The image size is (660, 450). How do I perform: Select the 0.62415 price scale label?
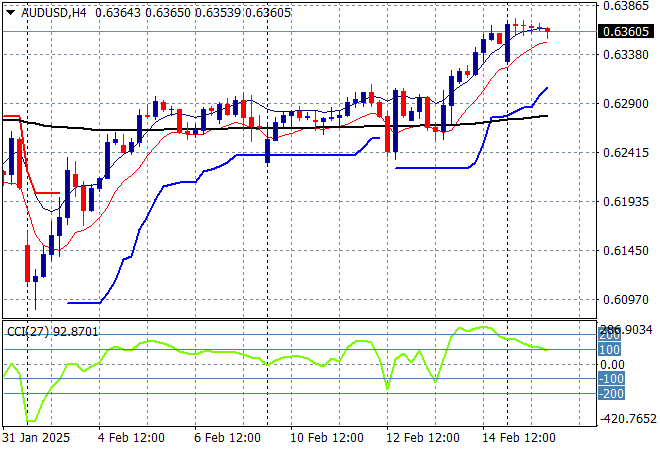click(x=626, y=152)
